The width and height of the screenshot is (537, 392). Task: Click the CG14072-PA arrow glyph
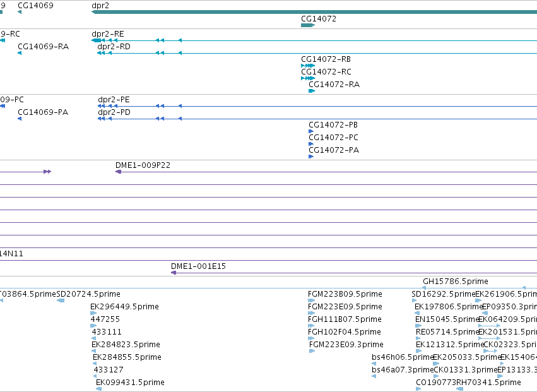(x=311, y=157)
